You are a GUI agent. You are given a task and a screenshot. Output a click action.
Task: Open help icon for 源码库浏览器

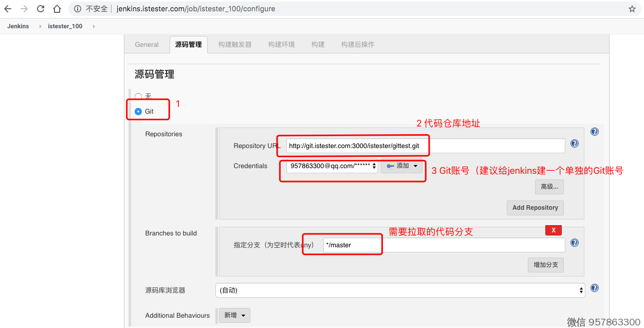595,288
